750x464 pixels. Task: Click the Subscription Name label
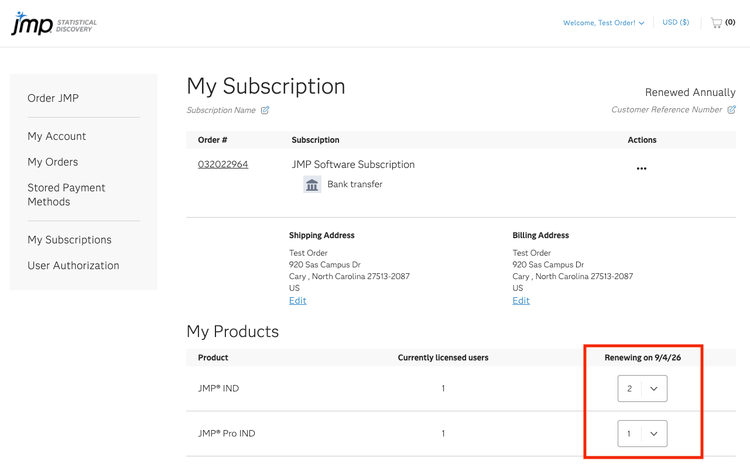(x=221, y=110)
